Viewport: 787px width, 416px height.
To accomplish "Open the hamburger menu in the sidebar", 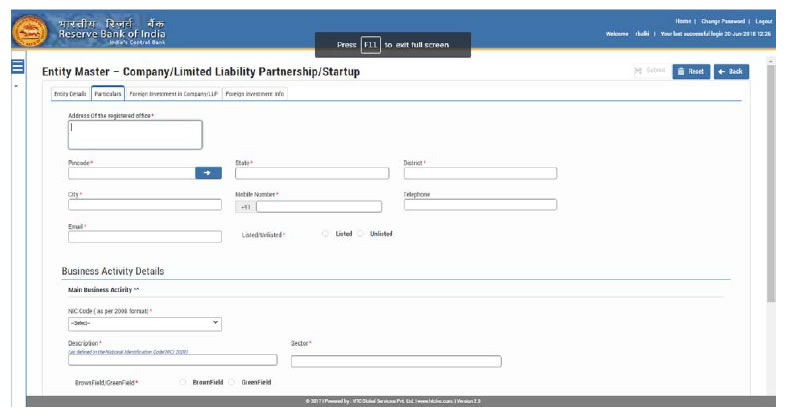I will coord(16,67).
